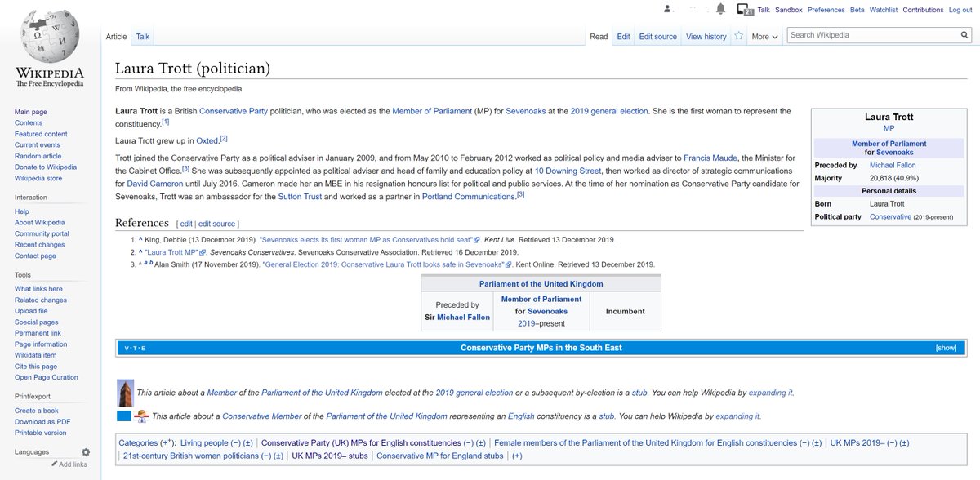Open Beta features link
This screenshot has width=980, height=480.
coord(857,10)
